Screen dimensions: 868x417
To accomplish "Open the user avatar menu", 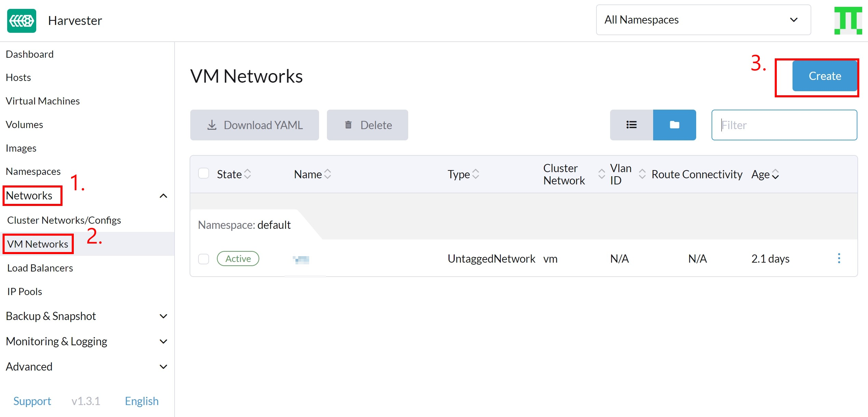I will coord(848,20).
